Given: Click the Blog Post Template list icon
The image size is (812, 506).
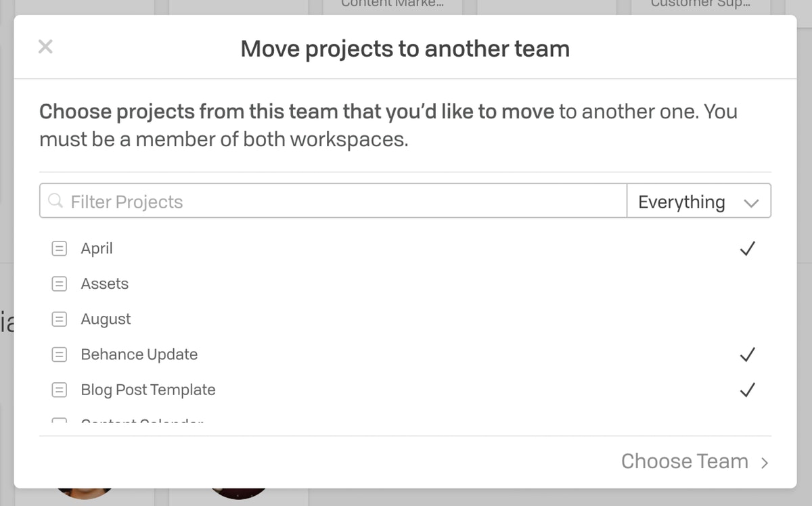Looking at the screenshot, I should pyautogui.click(x=60, y=390).
